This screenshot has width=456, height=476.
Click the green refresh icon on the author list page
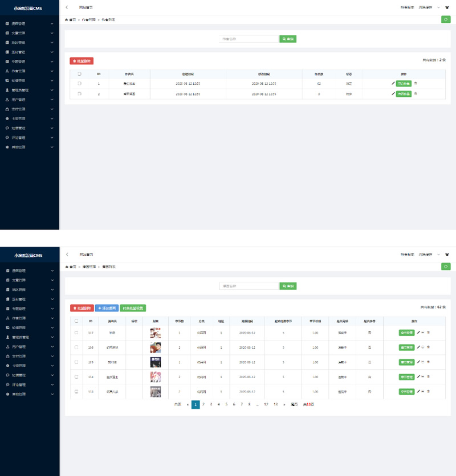(446, 19)
